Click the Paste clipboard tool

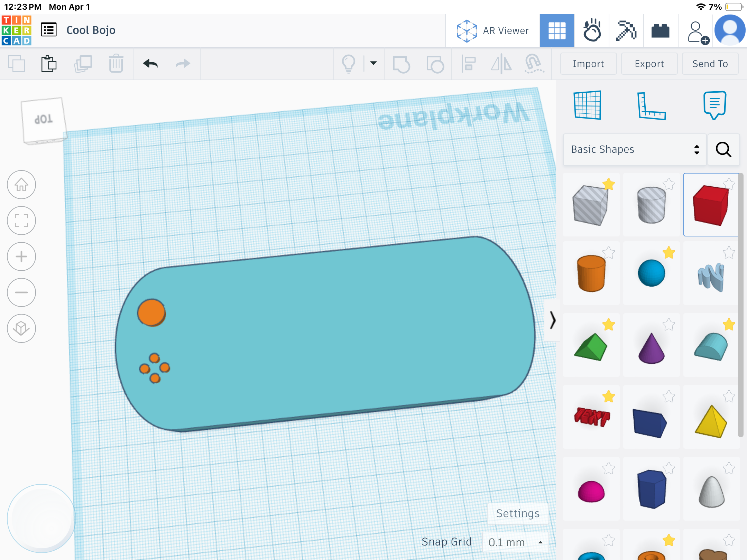click(49, 64)
